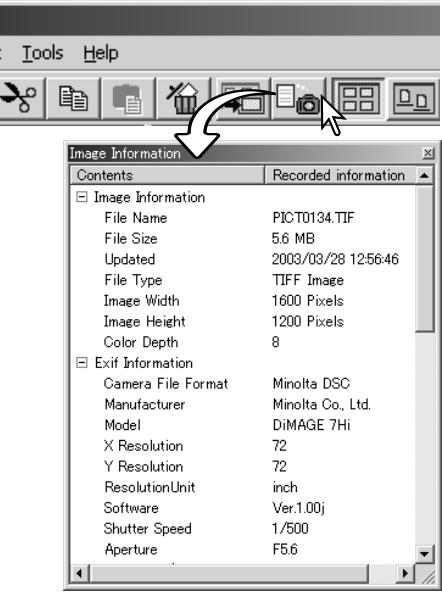Click the 2003/03/28 12:56:46 value

pyautogui.click(x=335, y=259)
